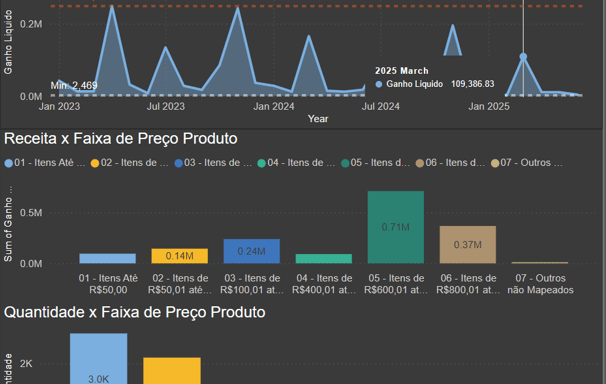Click the 01 - Itens Até legend swatch
The image size is (606, 384).
pyautogui.click(x=9, y=163)
